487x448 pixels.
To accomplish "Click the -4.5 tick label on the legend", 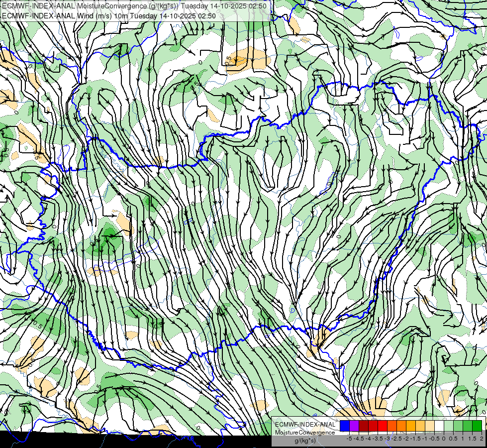I will pyautogui.click(x=359, y=439).
